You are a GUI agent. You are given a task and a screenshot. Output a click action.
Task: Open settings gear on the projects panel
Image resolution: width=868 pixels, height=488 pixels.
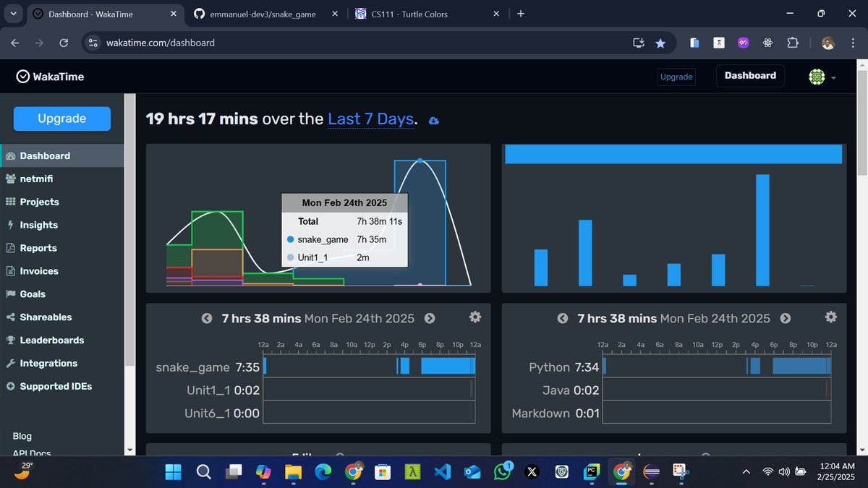click(475, 317)
